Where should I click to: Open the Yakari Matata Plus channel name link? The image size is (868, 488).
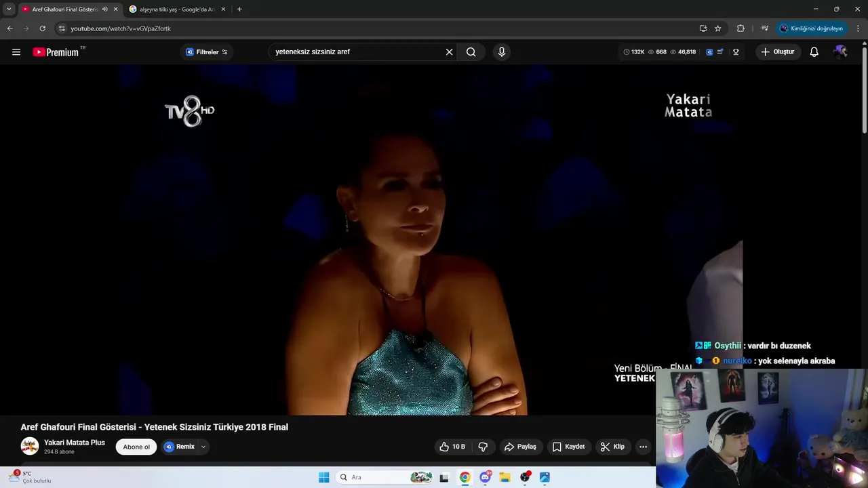pos(75,443)
